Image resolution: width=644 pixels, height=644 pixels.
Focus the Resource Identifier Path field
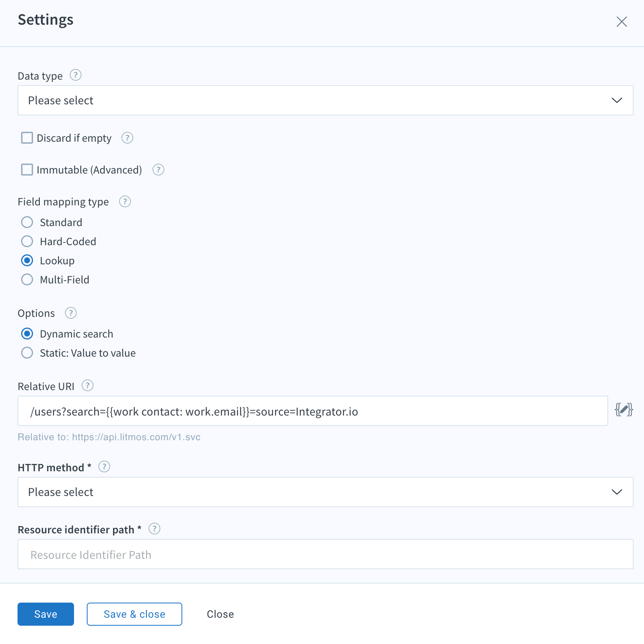click(x=326, y=554)
